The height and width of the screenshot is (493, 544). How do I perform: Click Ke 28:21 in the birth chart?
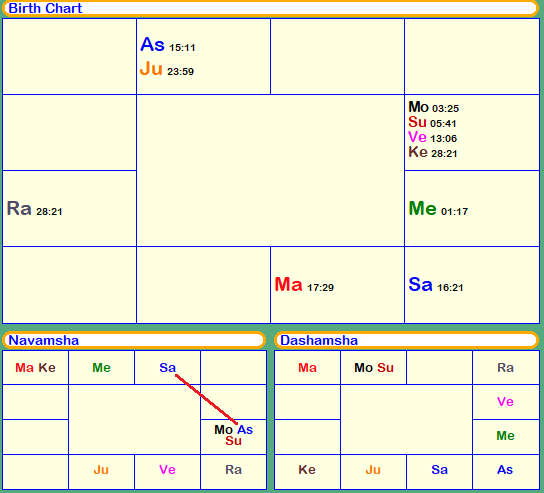click(433, 152)
